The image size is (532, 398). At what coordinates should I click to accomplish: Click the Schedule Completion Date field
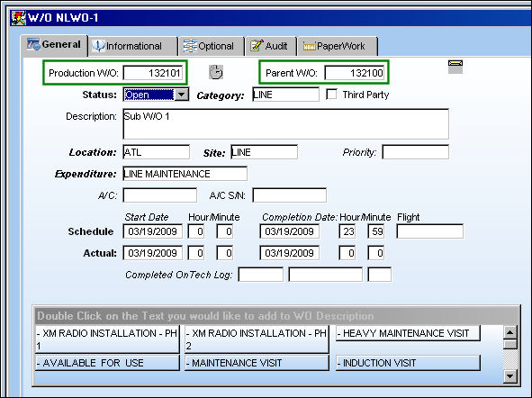pyautogui.click(x=290, y=231)
